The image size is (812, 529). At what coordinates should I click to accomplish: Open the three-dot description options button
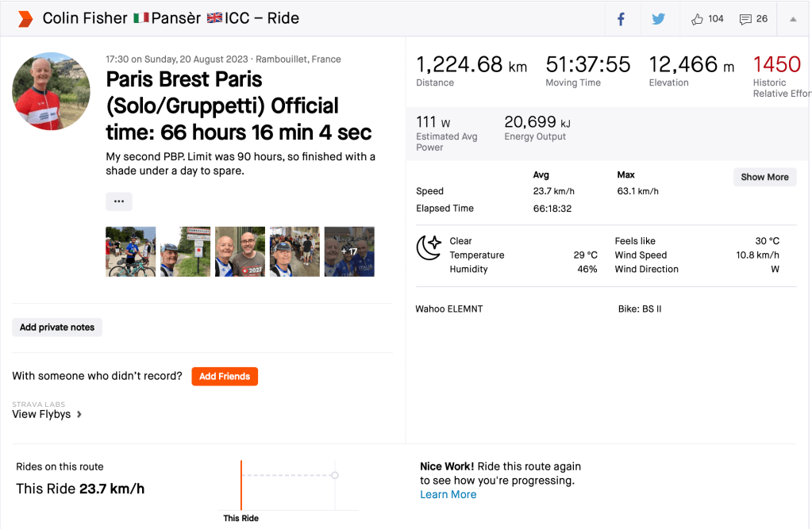pos(119,201)
